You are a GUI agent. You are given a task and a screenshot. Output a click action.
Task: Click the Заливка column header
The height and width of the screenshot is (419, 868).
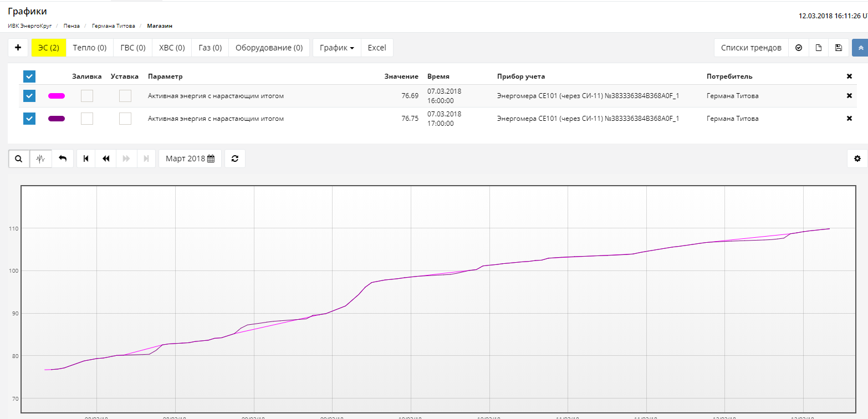coord(87,76)
